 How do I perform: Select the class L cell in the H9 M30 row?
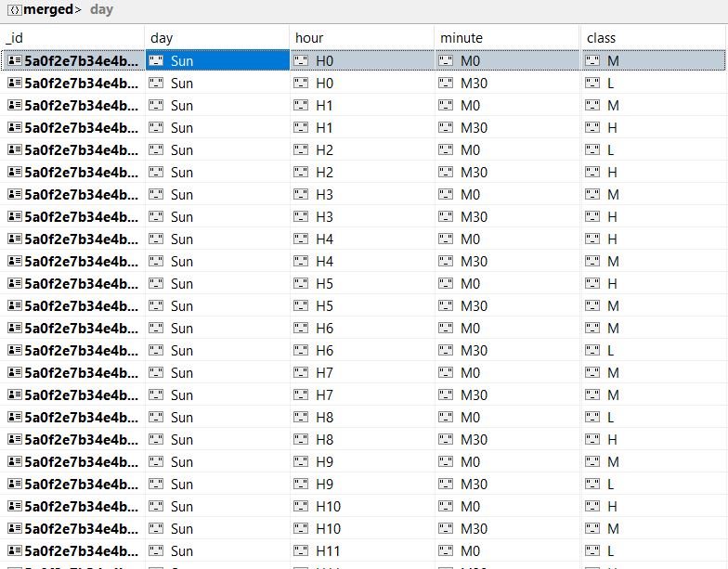pyautogui.click(x=654, y=484)
